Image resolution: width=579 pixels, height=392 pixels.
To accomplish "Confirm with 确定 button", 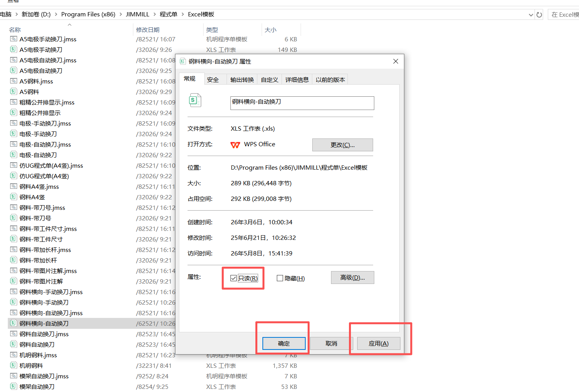I will coord(284,344).
